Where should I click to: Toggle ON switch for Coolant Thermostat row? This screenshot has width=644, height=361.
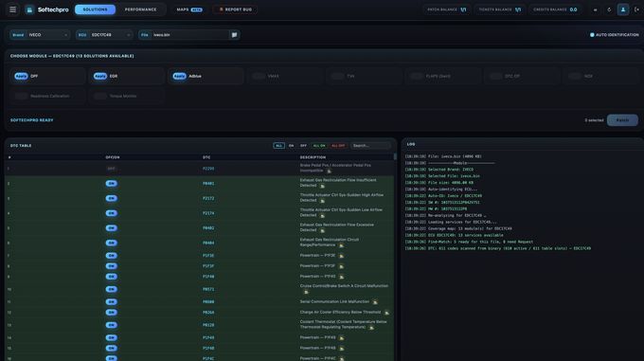111,325
